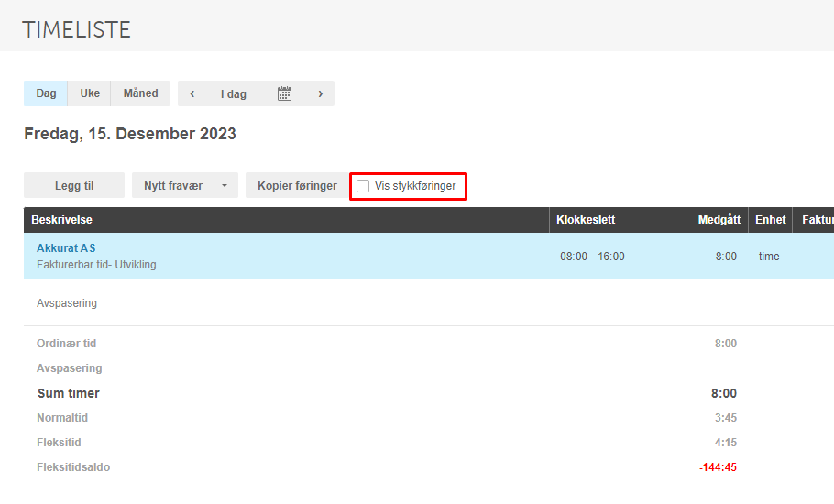This screenshot has height=504, width=834.
Task: Click the time unit cell in Akkurat row
Action: point(769,257)
